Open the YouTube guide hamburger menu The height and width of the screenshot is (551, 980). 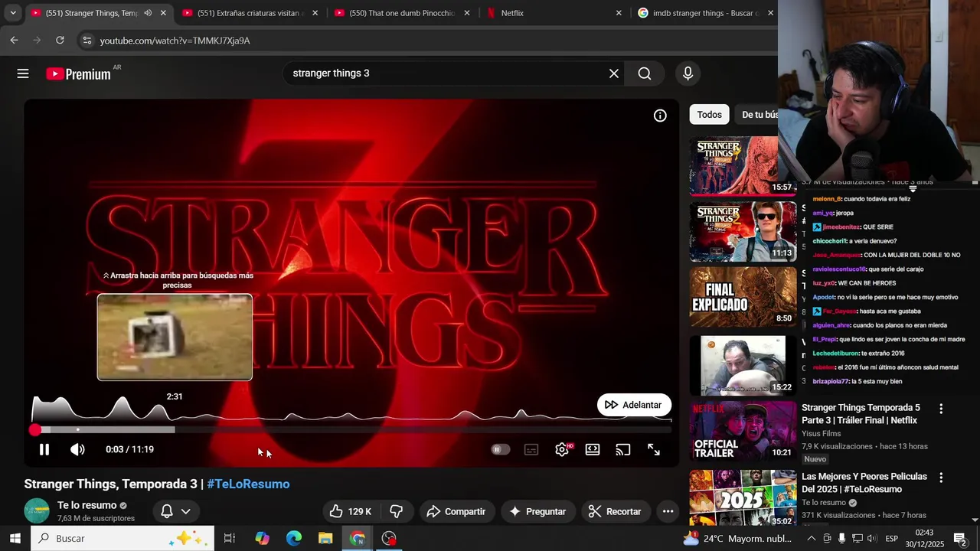tap(23, 73)
